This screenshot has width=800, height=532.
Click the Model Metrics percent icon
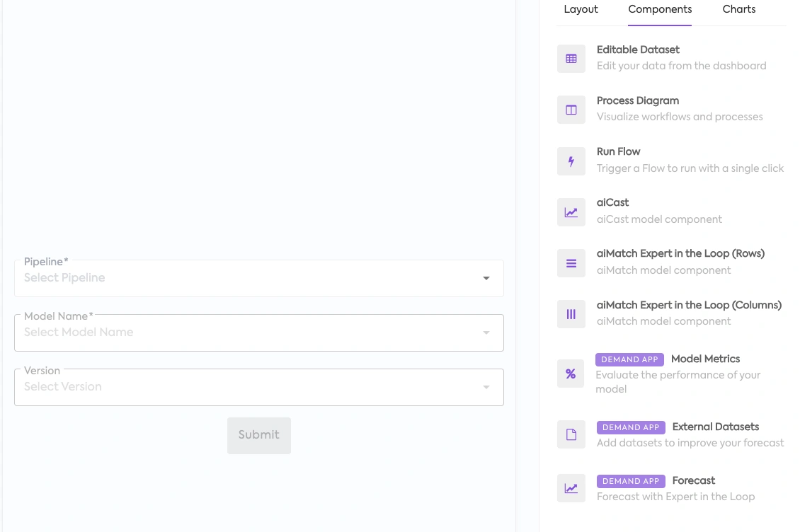tap(571, 374)
